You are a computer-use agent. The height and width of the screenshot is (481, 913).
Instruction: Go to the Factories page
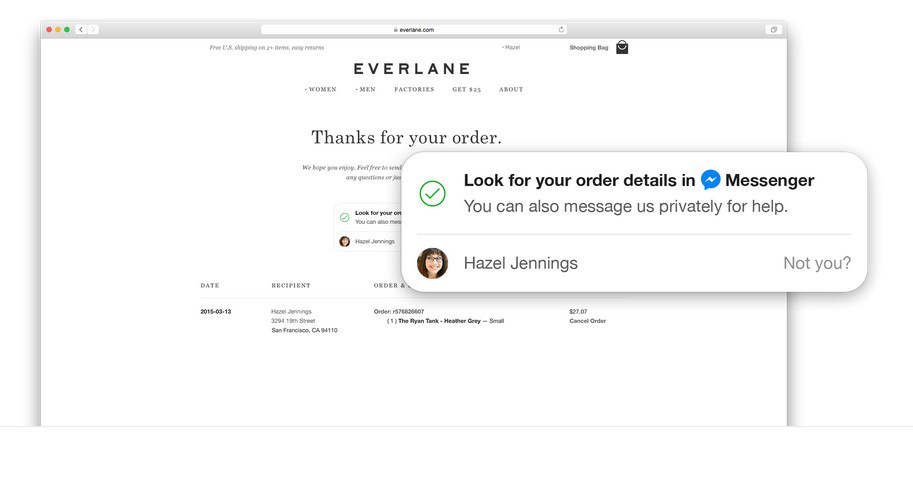(x=414, y=90)
